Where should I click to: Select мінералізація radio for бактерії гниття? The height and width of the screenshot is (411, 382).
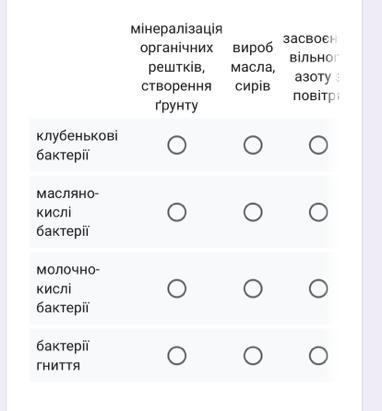[177, 355]
